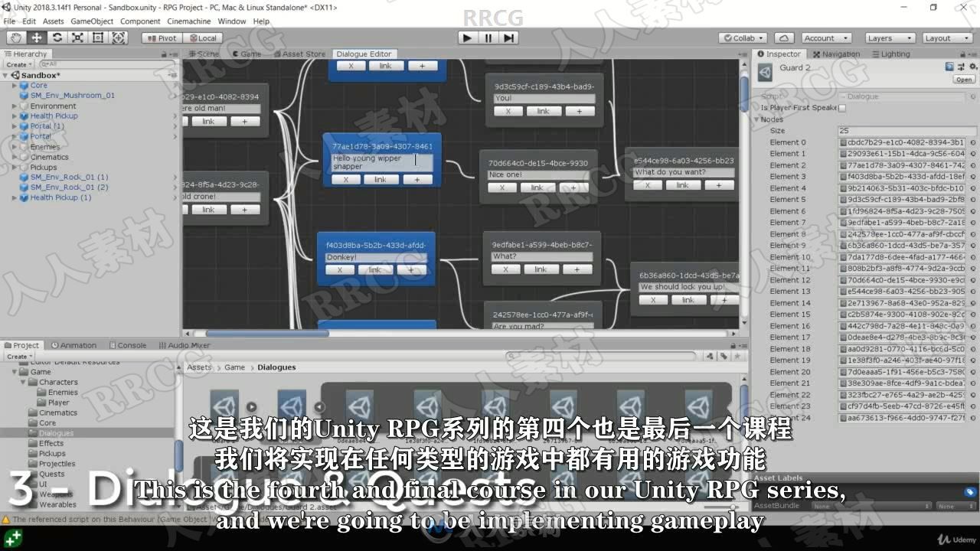980x551 pixels.
Task: Open the Collab dropdown
Action: pos(743,38)
